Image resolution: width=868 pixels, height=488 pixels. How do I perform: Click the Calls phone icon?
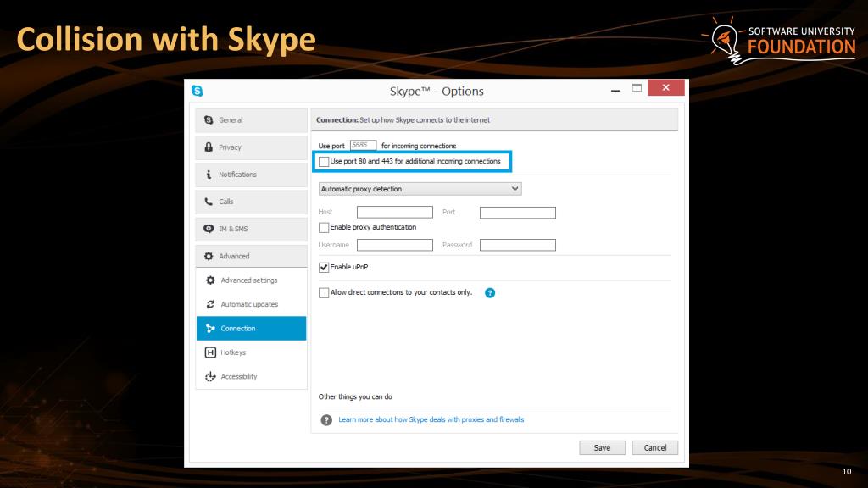point(209,202)
